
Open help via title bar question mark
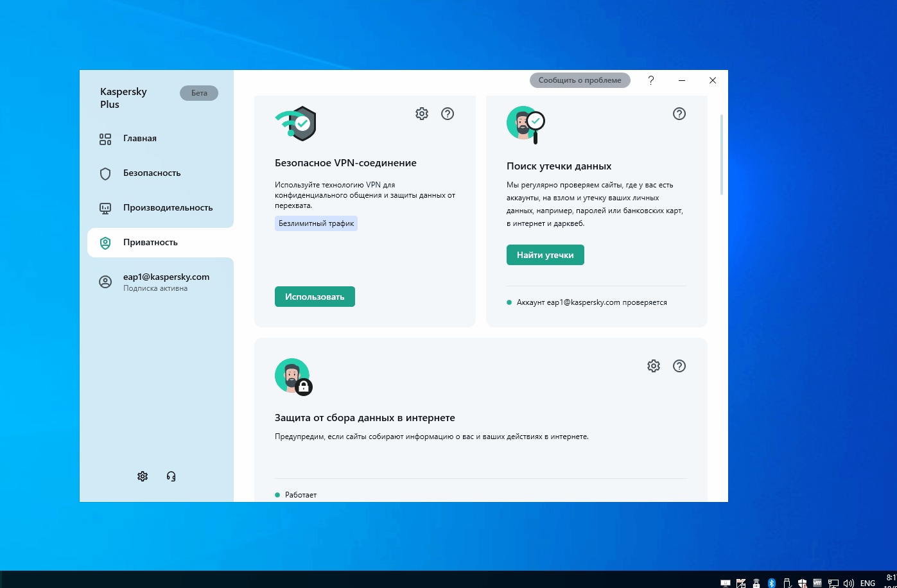(x=651, y=80)
